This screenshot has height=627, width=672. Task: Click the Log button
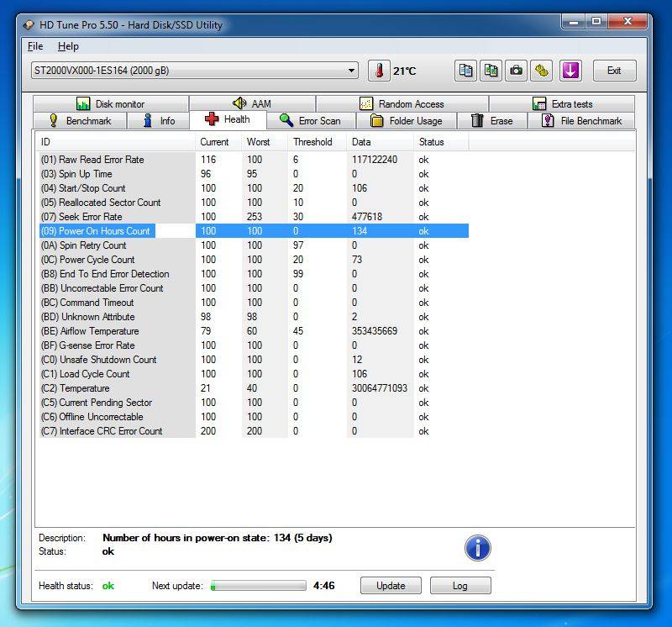point(459,586)
